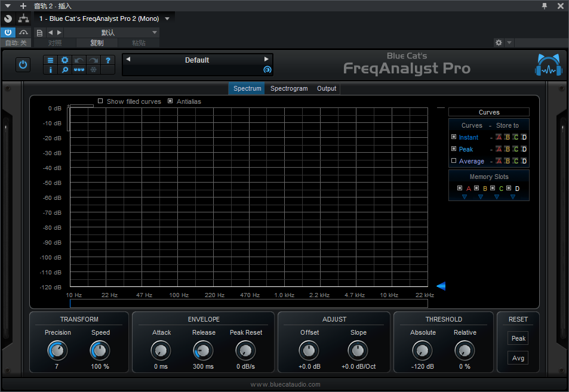Click the Blue Cat headphones logo
The width and height of the screenshot is (569, 392).
[x=548, y=65]
